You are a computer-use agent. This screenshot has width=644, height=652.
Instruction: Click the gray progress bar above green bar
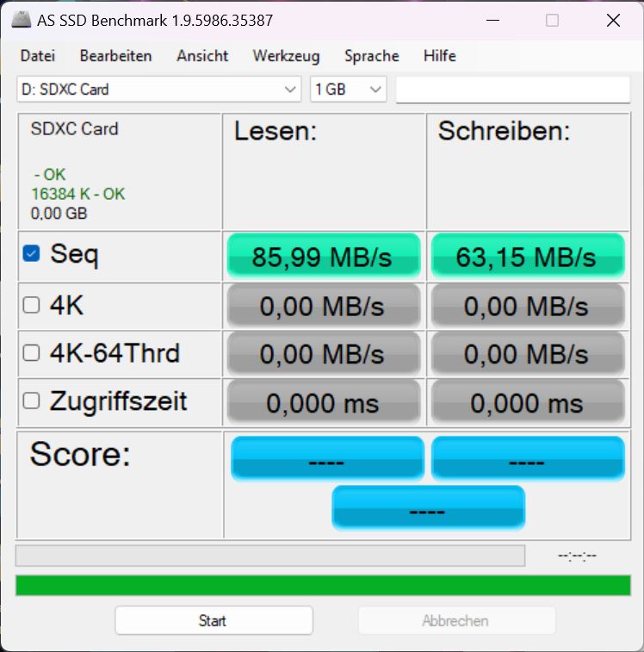point(270,556)
